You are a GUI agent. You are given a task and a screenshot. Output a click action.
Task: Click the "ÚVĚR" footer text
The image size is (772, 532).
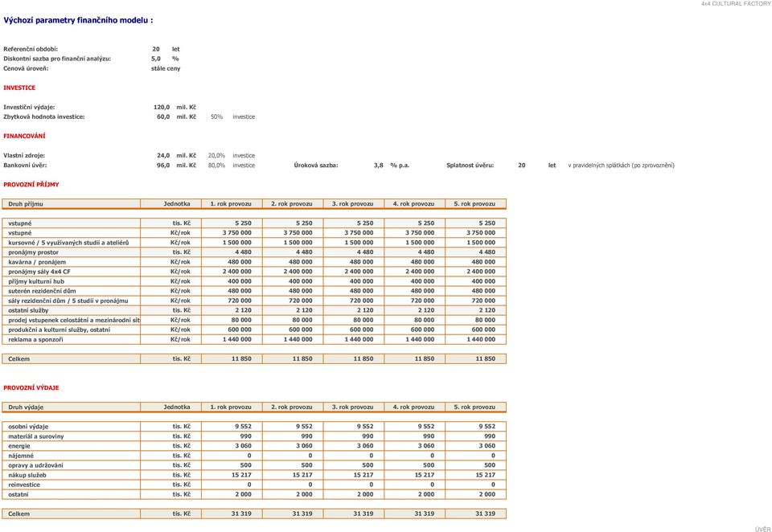pyautogui.click(x=762, y=529)
